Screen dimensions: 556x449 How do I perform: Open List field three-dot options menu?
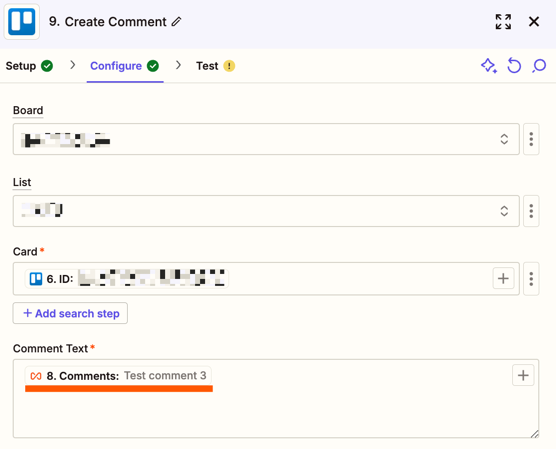(x=531, y=211)
